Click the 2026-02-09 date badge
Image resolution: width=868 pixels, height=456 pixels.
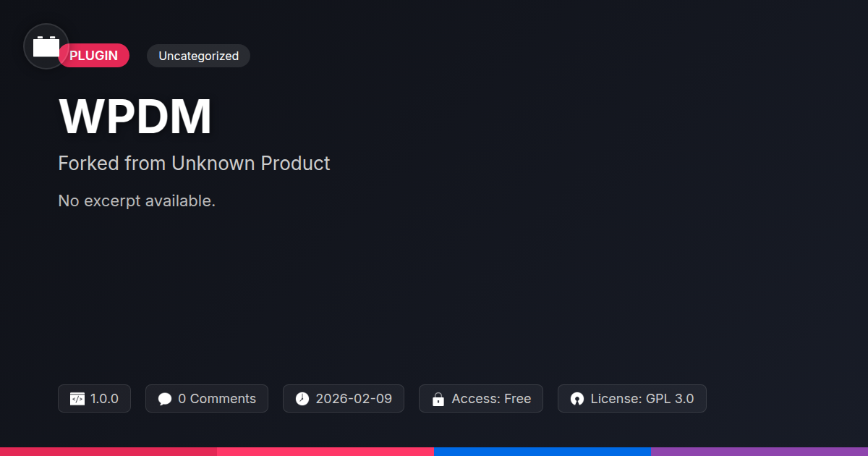point(344,399)
